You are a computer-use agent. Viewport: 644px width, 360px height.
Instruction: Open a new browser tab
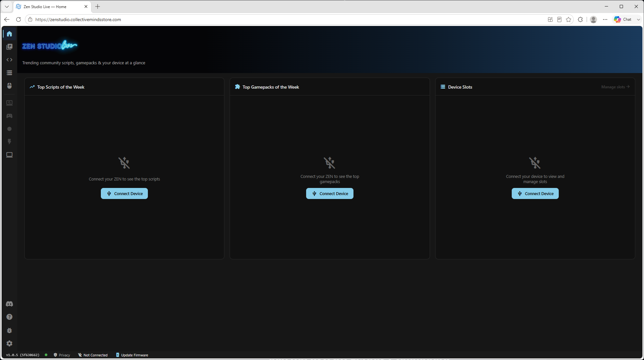point(98,6)
